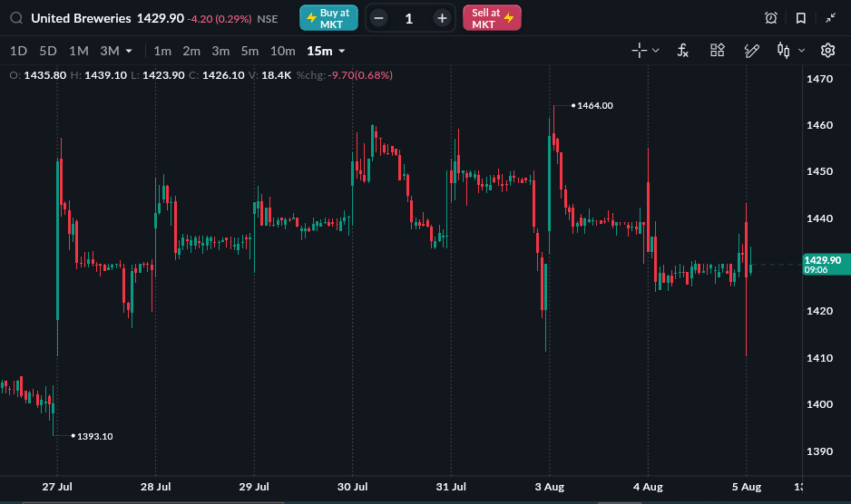Click the quantity field showing 1
The height and width of the screenshot is (504, 851).
pyautogui.click(x=409, y=18)
